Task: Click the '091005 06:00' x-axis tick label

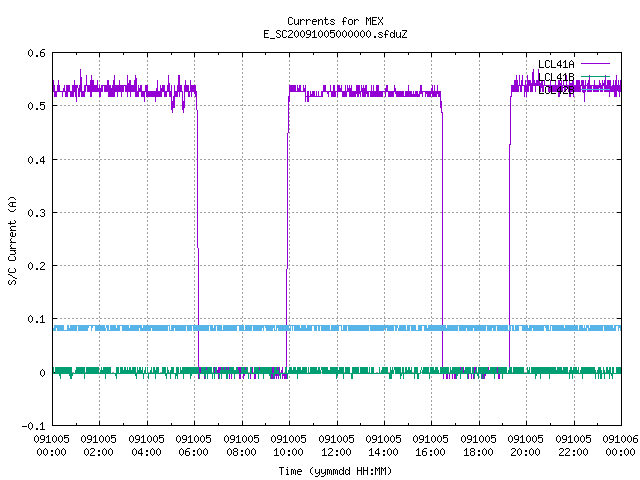Action: click(193, 445)
